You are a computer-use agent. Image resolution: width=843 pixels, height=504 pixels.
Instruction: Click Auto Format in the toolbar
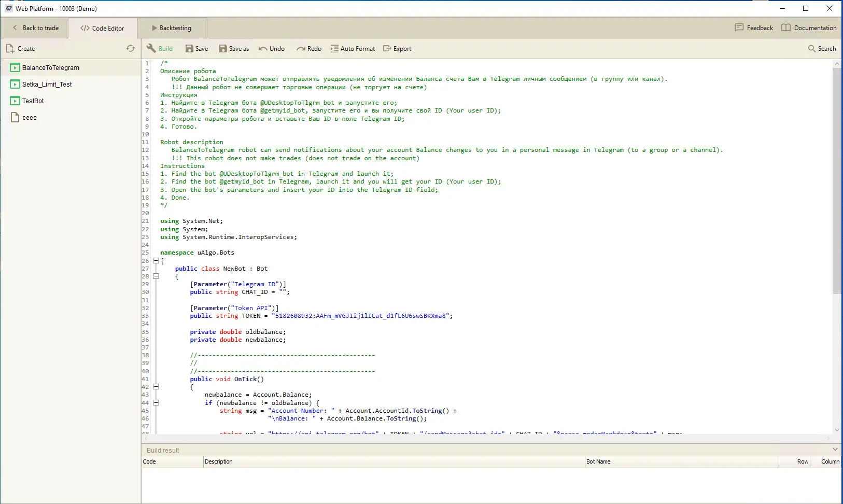coord(353,49)
